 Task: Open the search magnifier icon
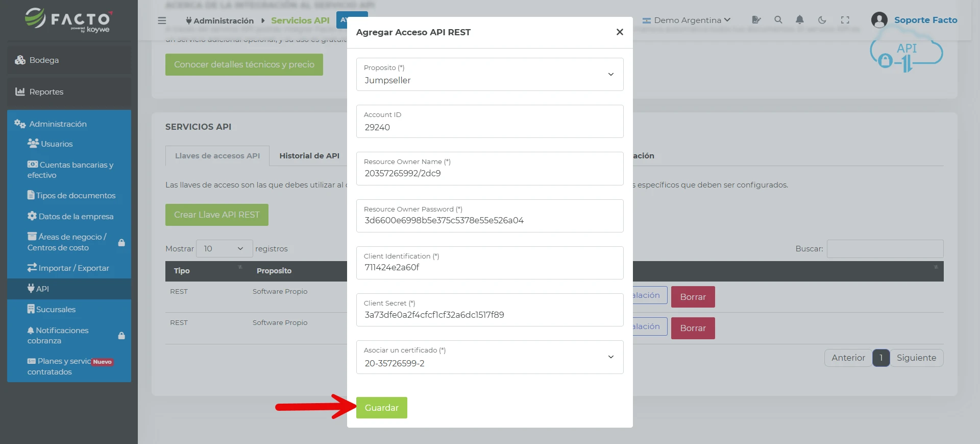tap(778, 20)
